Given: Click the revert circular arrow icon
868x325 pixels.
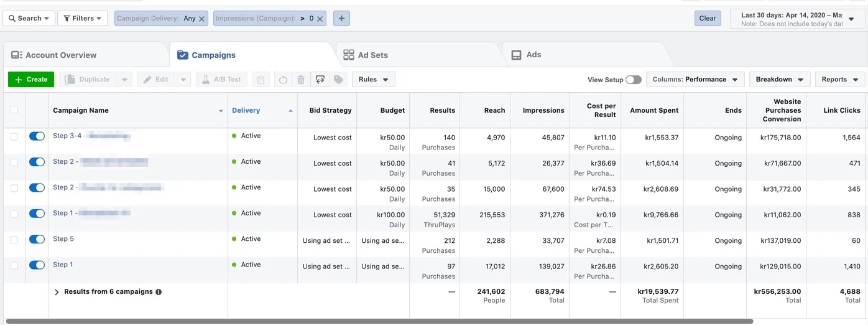Looking at the screenshot, I should pos(283,80).
